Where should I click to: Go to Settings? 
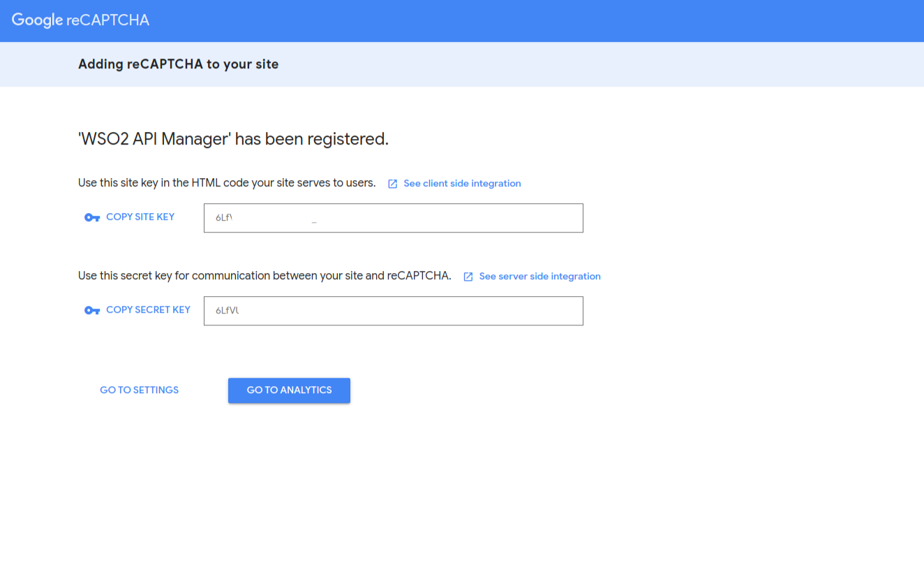pos(139,390)
